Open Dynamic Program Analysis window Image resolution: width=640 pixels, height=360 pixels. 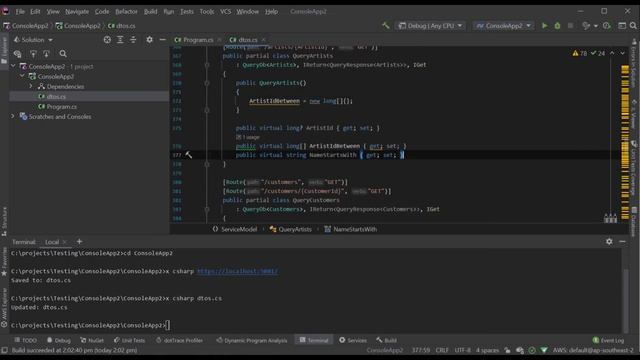pyautogui.click(x=252, y=340)
